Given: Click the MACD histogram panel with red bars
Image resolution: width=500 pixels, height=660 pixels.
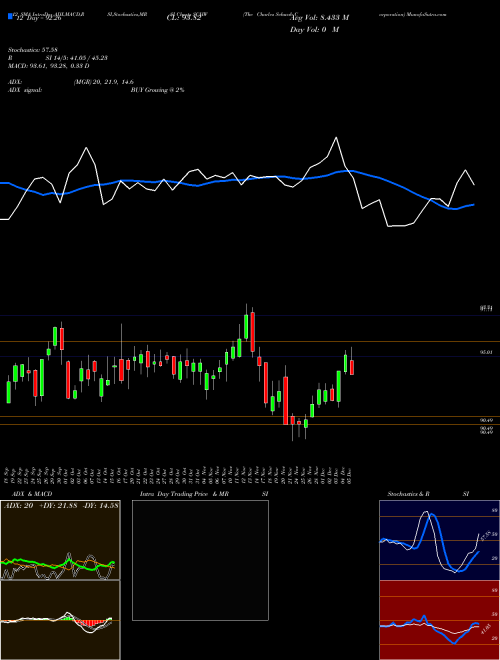Looking at the screenshot, I should (x=60, y=620).
